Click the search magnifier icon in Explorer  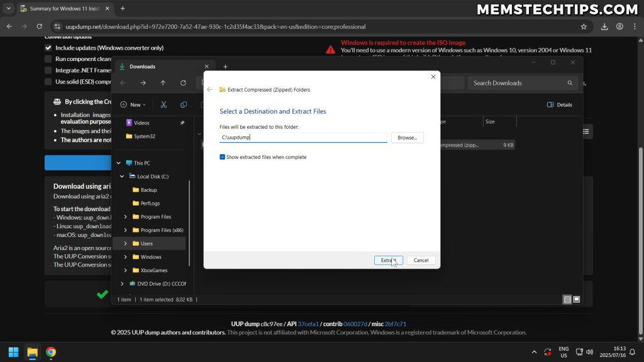tap(570, 83)
